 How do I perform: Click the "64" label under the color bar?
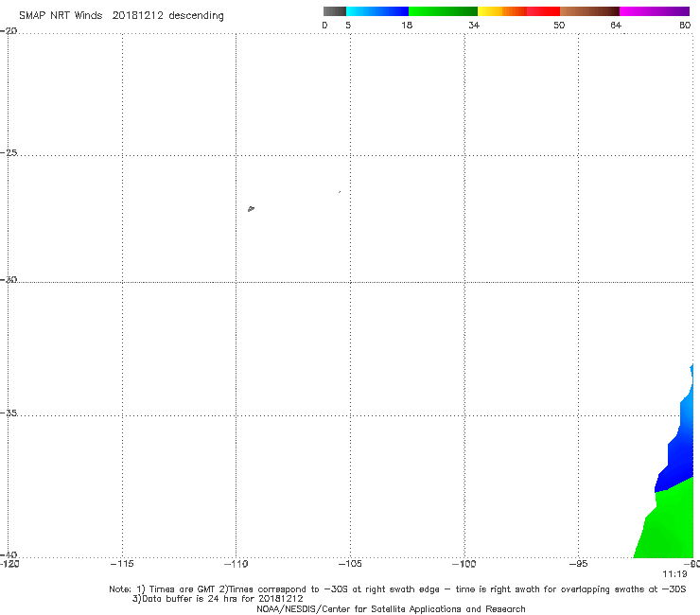[x=616, y=25]
